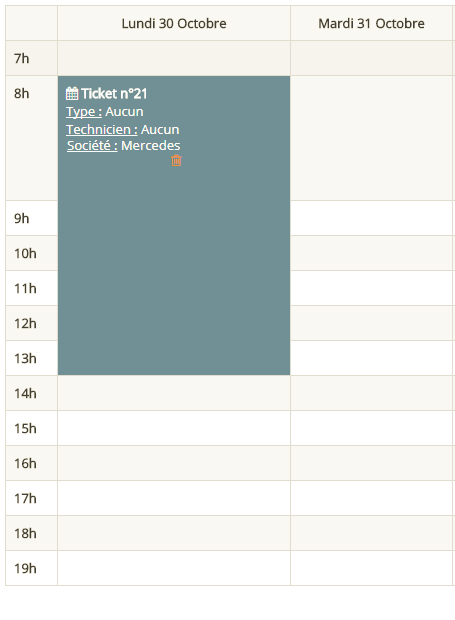Click the 12h slot on Mardi 31 Octobre
This screenshot has height=620, width=455.
(372, 323)
